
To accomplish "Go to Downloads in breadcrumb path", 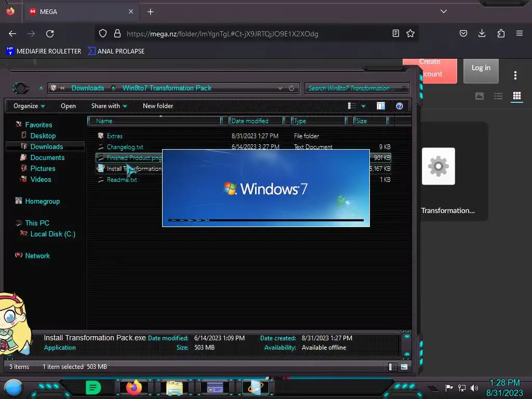I will (87, 88).
